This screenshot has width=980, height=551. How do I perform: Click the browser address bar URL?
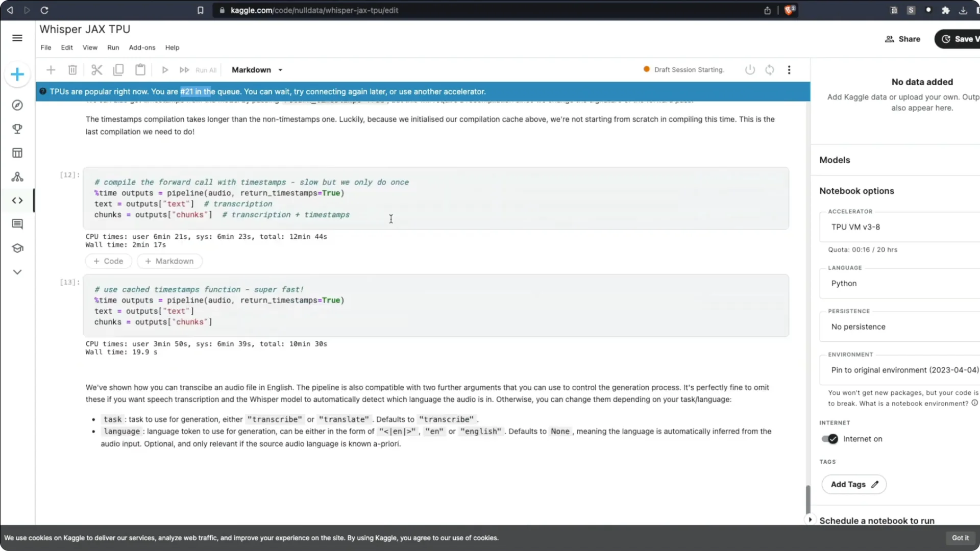point(314,10)
